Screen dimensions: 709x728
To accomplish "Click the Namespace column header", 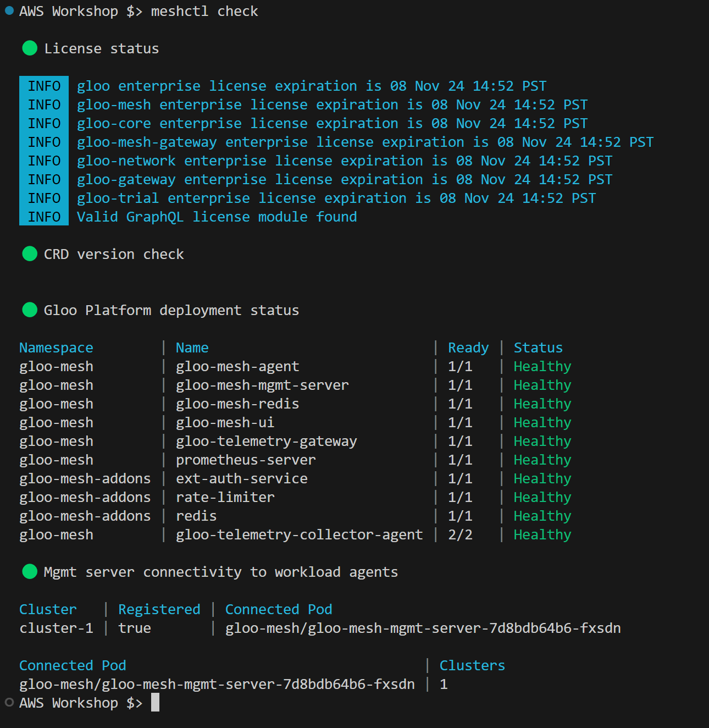I will click(x=56, y=348).
